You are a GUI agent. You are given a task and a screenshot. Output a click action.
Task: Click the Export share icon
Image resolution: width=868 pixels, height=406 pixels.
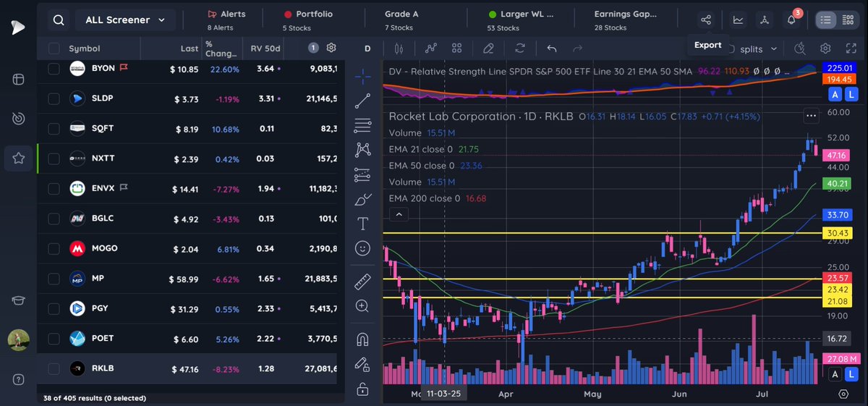[707, 20]
